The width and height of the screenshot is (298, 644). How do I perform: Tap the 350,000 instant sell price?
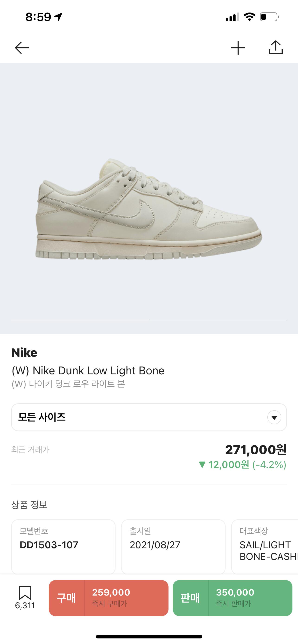(x=235, y=593)
